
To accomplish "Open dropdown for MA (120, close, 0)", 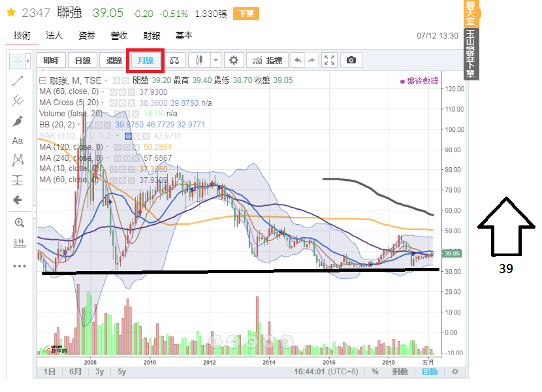I will pyautogui.click(x=107, y=148).
